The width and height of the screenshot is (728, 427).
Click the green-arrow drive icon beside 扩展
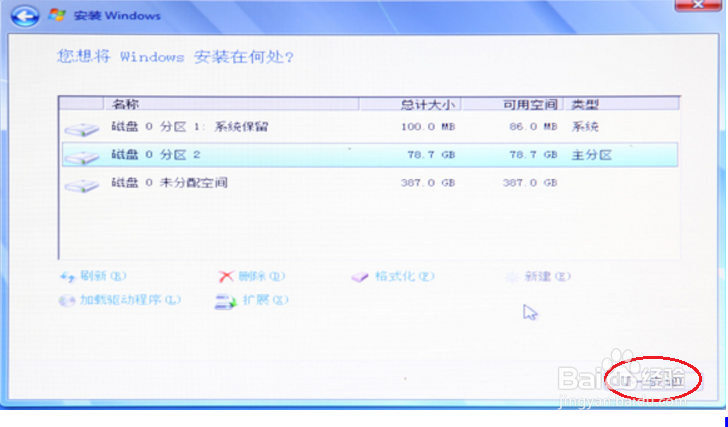(226, 301)
